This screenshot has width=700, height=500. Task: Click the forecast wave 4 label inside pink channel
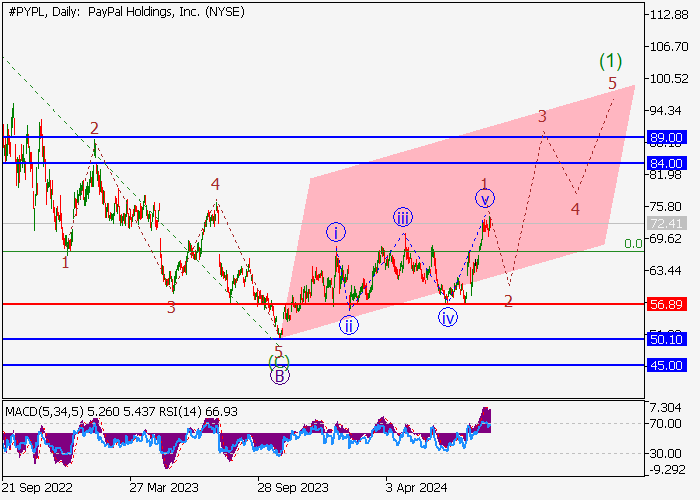click(x=575, y=209)
